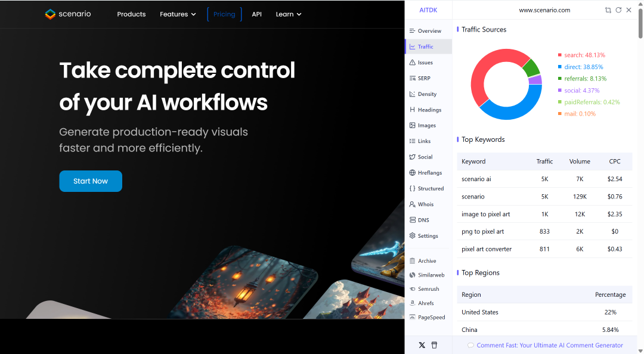644x354 pixels.
Task: Click the 'scenario ai' keyword cell
Action: click(x=476, y=179)
